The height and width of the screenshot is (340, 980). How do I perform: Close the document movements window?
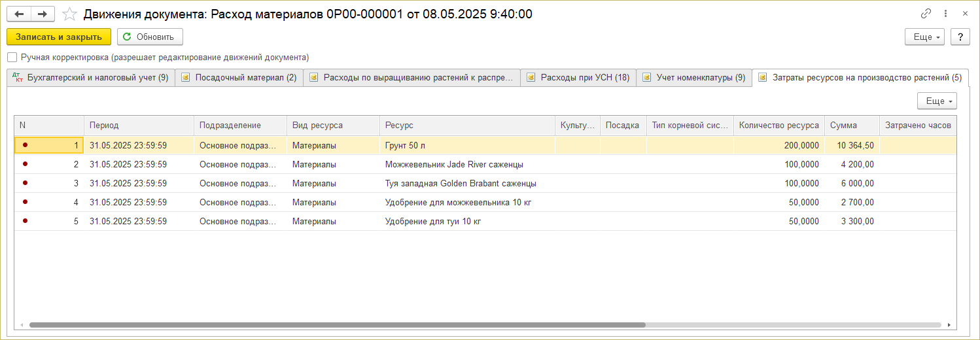(x=965, y=14)
